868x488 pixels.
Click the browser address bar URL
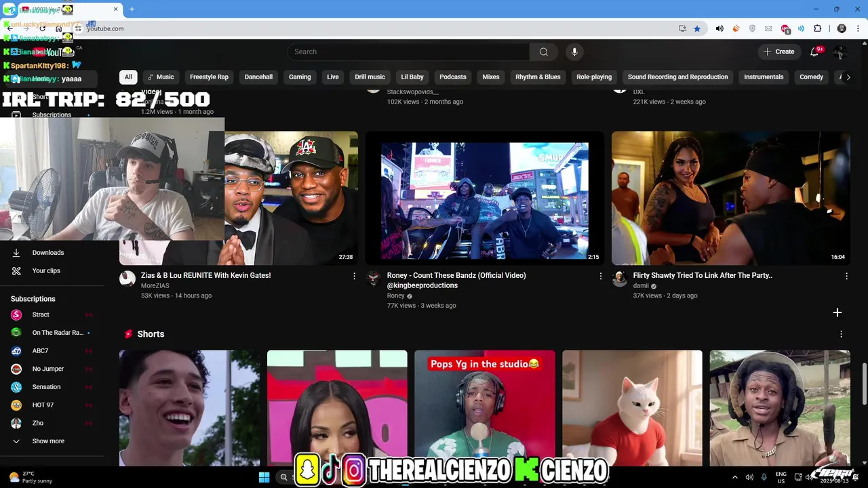pos(105,28)
